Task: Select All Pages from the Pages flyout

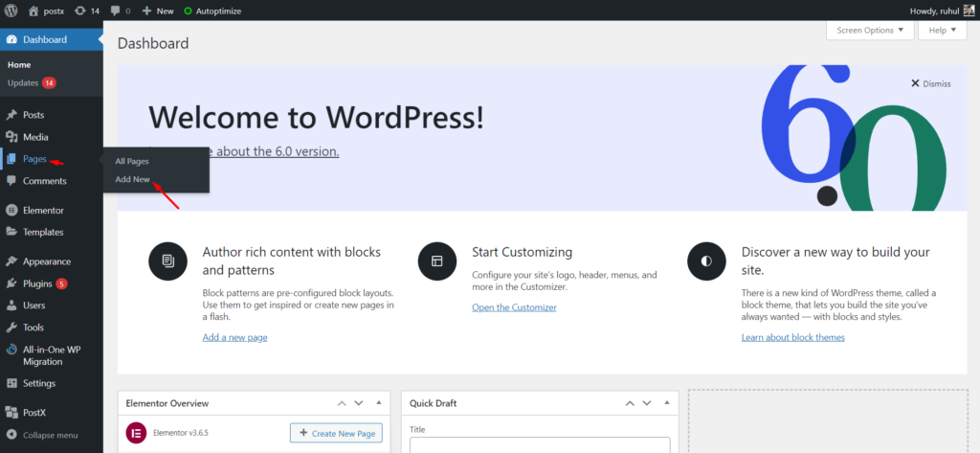Action: tap(132, 161)
